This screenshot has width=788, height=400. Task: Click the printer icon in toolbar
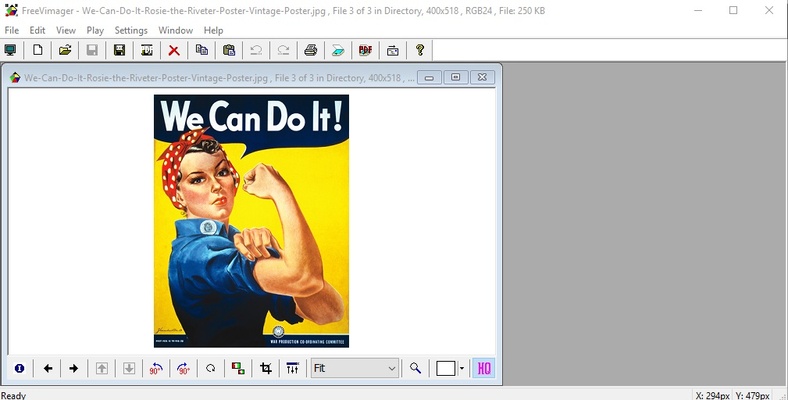tap(311, 50)
